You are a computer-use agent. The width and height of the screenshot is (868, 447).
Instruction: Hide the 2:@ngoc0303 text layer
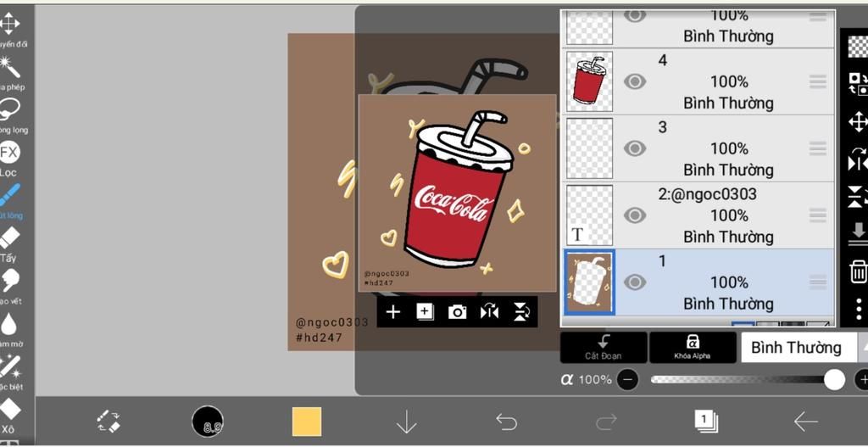point(634,215)
